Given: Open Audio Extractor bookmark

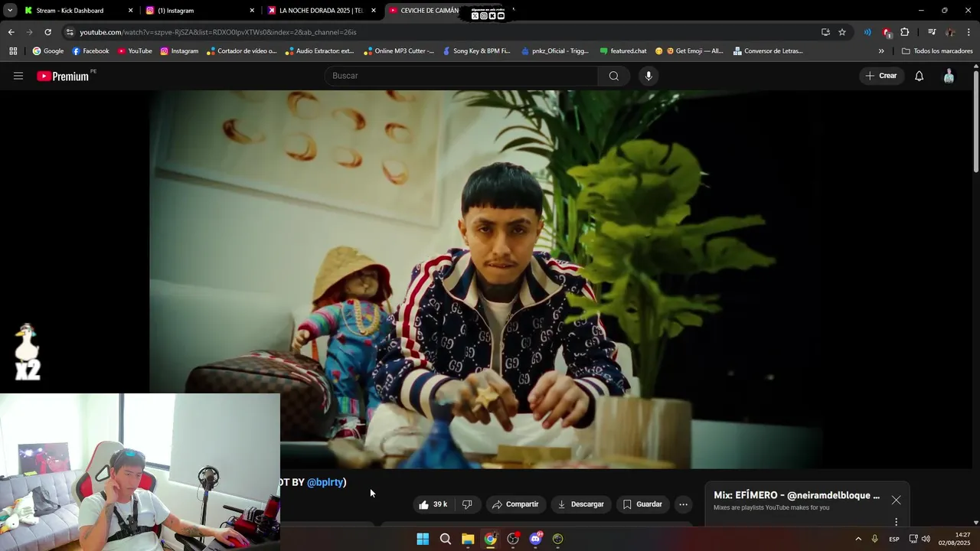Looking at the screenshot, I should 319,51.
